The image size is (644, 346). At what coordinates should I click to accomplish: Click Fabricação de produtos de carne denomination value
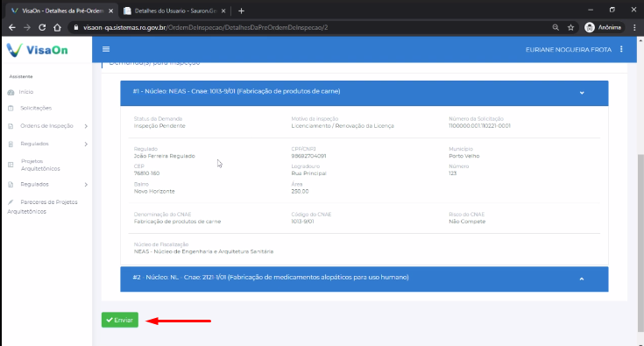pos(177,222)
